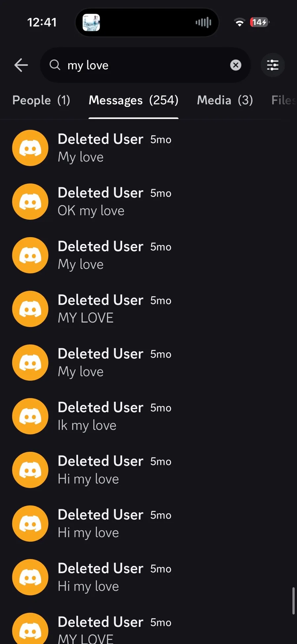The image size is (297, 644).
Task: Open search filter options icon
Action: 273,65
